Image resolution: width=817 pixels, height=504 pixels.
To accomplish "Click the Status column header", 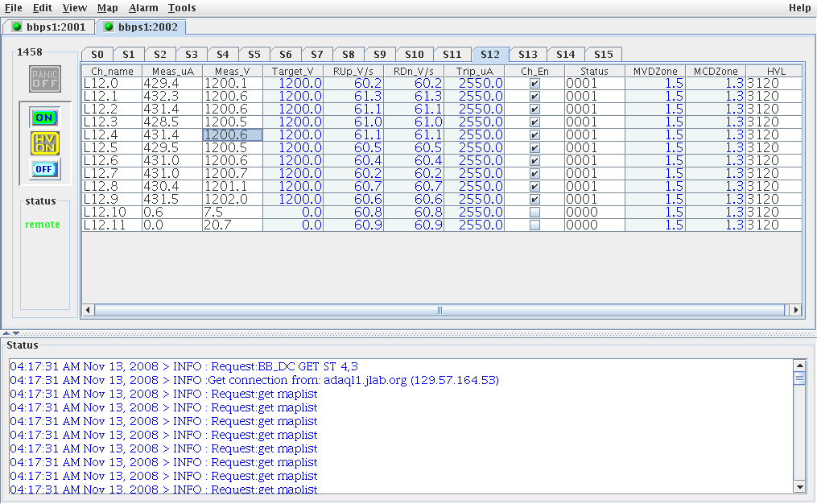I will (595, 72).
